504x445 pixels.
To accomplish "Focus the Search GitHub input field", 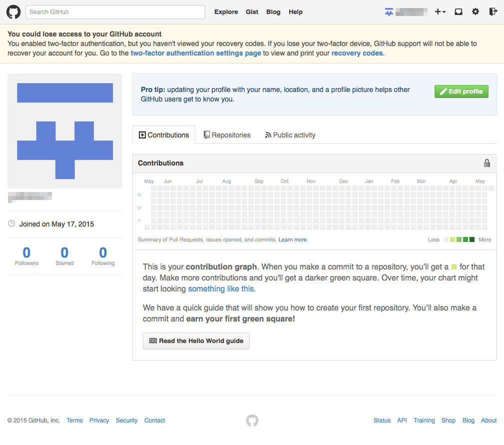I will click(115, 12).
